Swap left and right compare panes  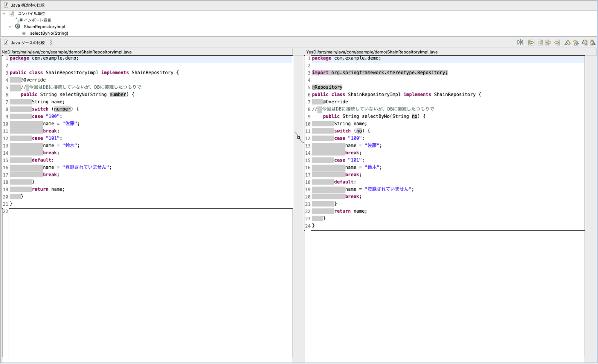click(x=521, y=42)
